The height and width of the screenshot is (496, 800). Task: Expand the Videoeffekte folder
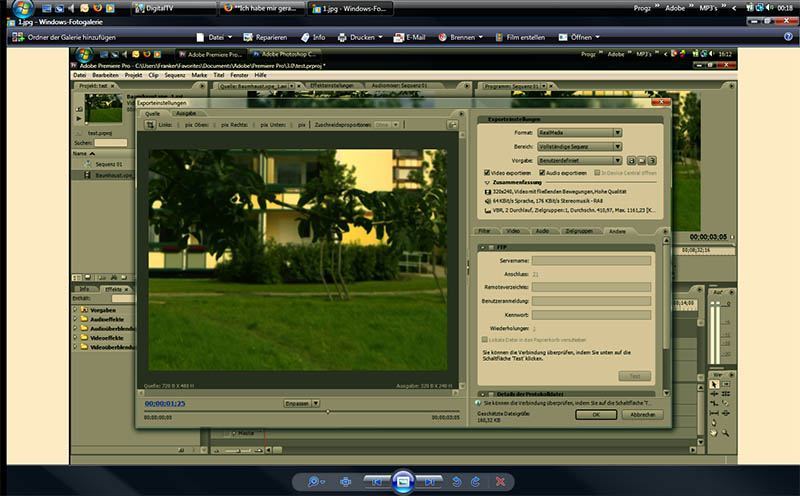(76, 338)
